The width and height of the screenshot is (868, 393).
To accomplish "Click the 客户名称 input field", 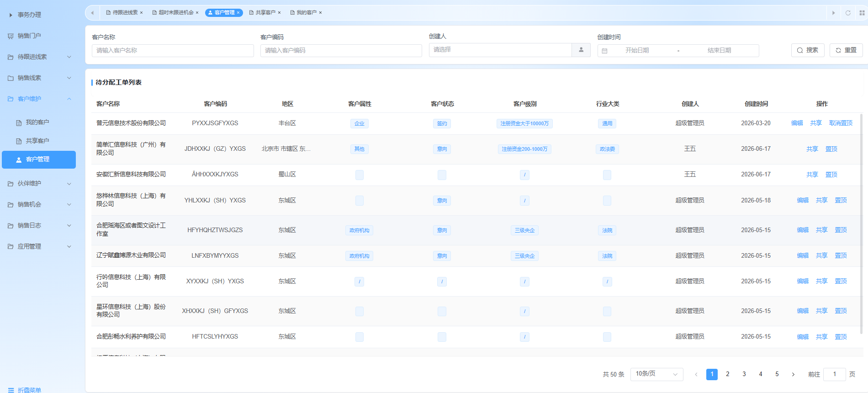I will 173,51.
